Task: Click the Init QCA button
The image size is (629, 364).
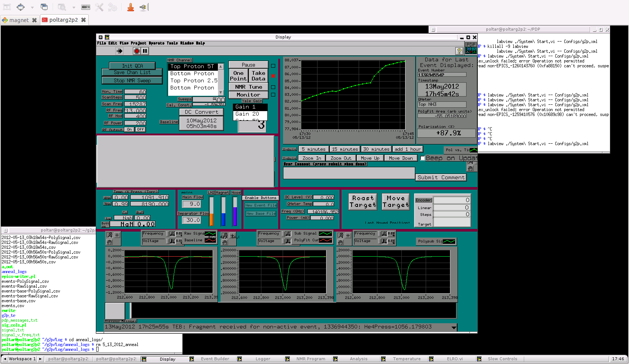Action: 132,66
